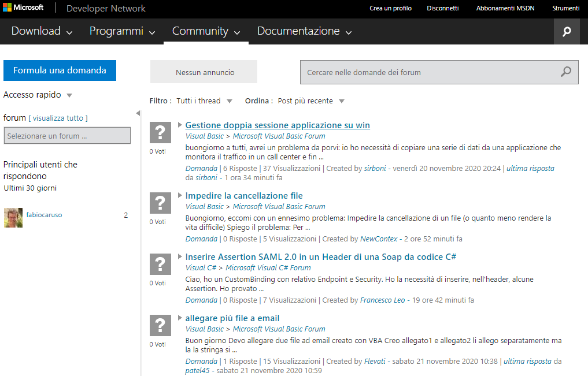The height and width of the screenshot is (376, 588).
Task: Click Domanda link in Inserire Assertion SAML thread
Action: click(x=201, y=300)
